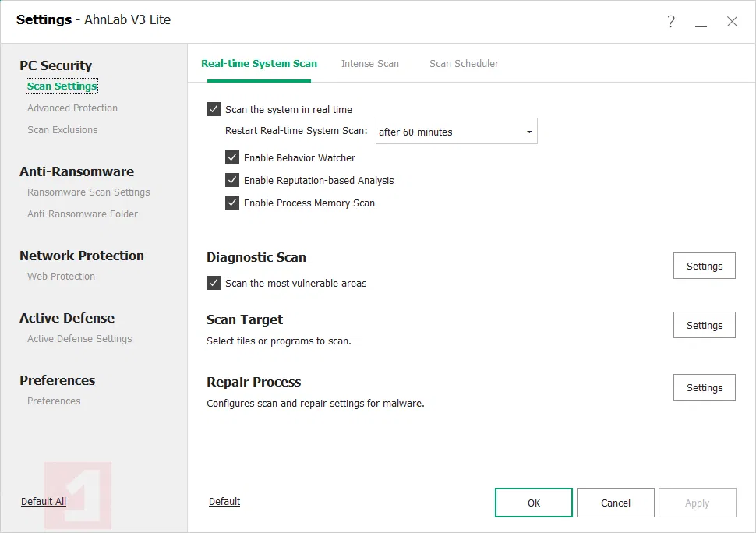Image resolution: width=756 pixels, height=533 pixels.
Task: Open Ransomware Scan Settings
Action: coord(88,192)
